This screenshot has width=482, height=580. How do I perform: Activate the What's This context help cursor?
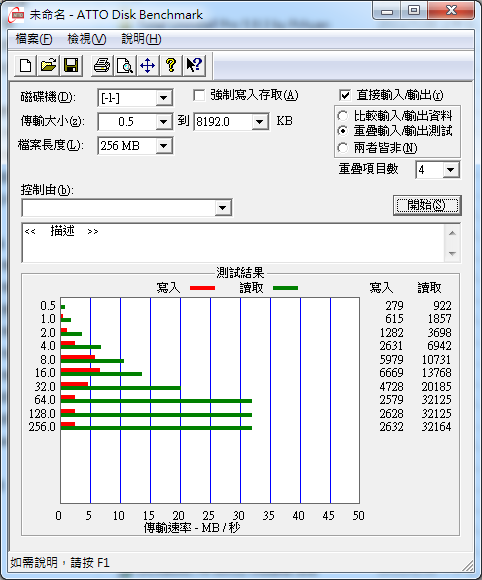(194, 66)
